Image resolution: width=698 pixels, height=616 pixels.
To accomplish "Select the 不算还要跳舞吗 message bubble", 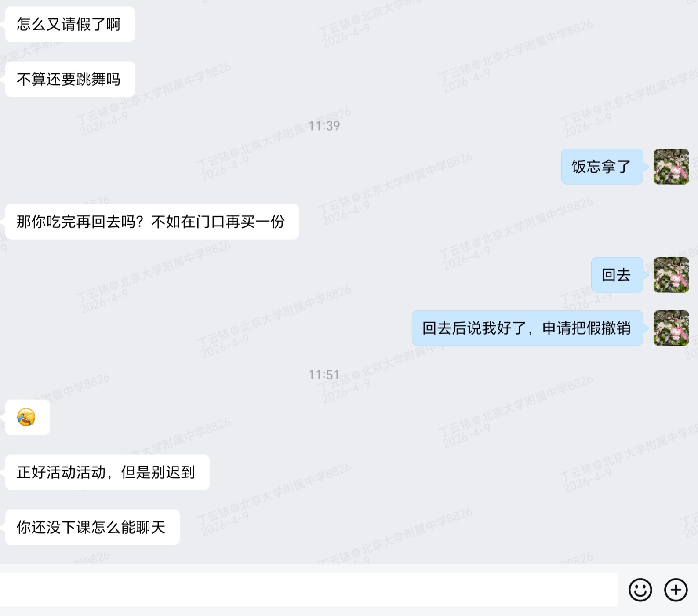I will (x=70, y=79).
